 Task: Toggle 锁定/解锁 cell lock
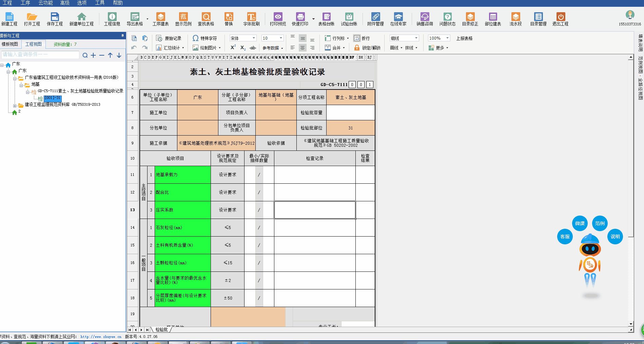[x=367, y=48]
